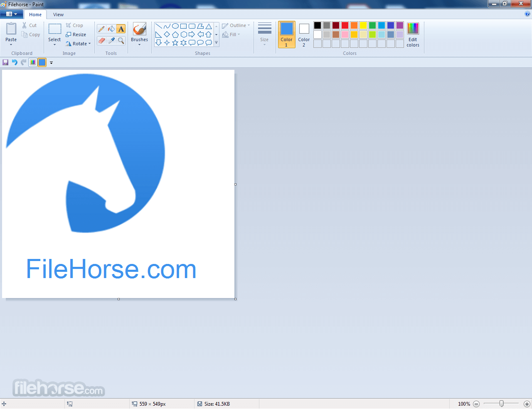The height and width of the screenshot is (409, 532).
Task: Click the Brushes tool icon
Action: coord(139,29)
